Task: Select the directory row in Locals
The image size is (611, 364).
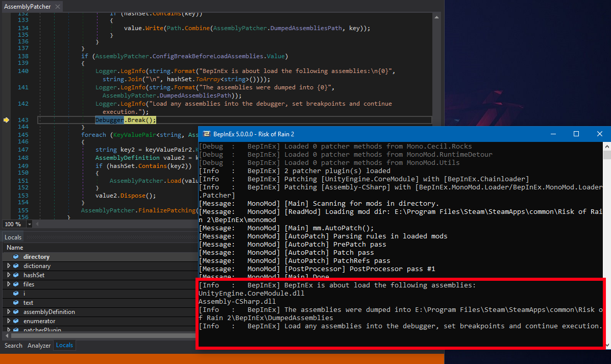Action: (101, 257)
